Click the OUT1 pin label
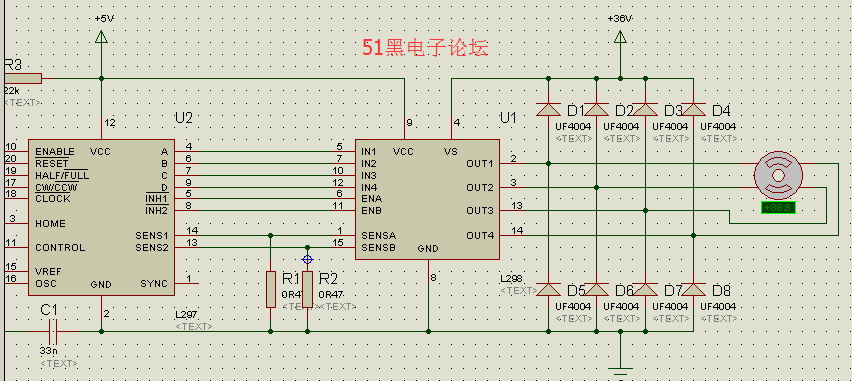This screenshot has height=381, width=852. coord(479,164)
